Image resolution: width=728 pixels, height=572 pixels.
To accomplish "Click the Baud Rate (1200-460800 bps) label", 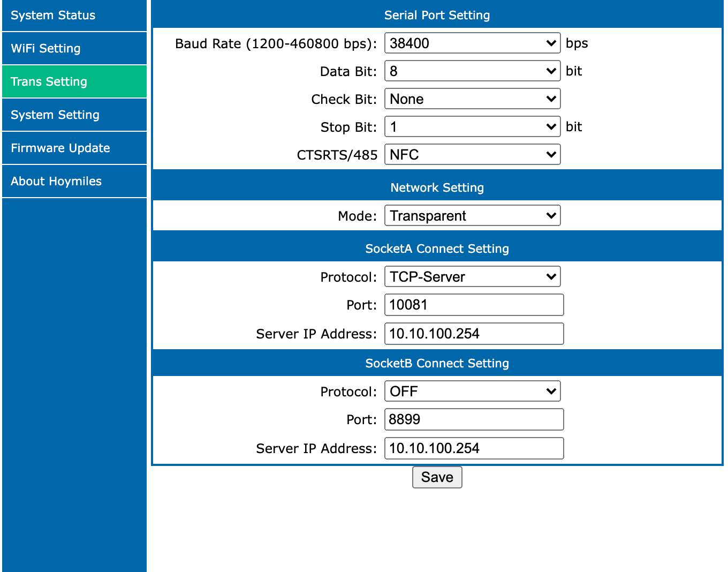I will click(276, 43).
